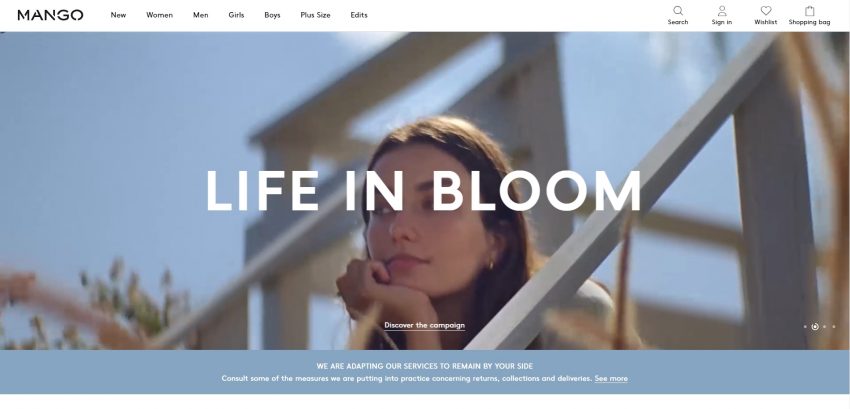Open the Girls menu
Viewport: 850px width, 409px height.
pyautogui.click(x=236, y=15)
